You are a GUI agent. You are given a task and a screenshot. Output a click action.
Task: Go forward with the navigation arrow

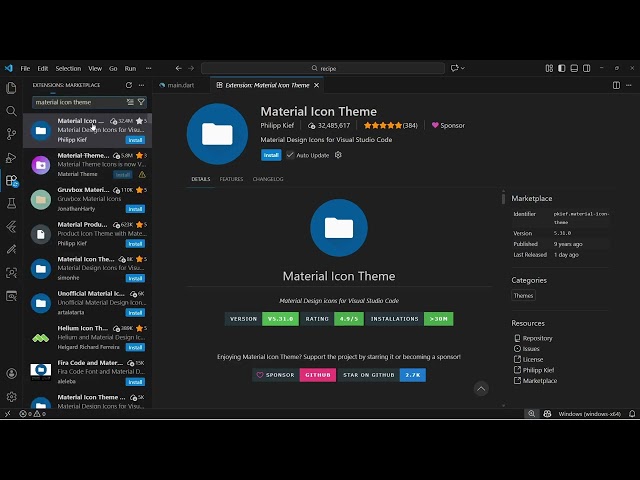(191, 68)
